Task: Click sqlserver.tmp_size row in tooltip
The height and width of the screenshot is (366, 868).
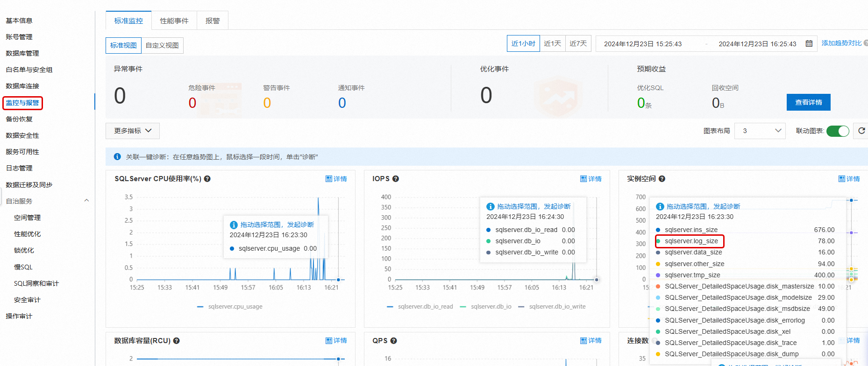Action: 745,275
